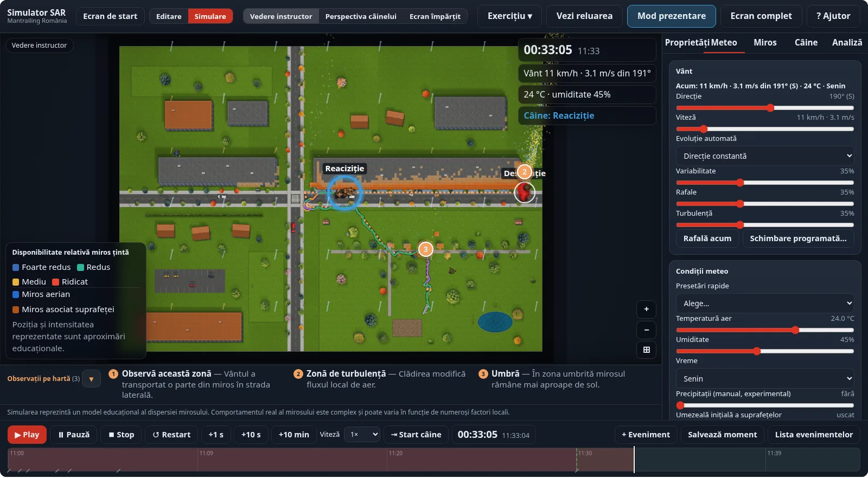Open the Exercițiu dropdown menu
This screenshot has width=868, height=478.
click(x=510, y=16)
